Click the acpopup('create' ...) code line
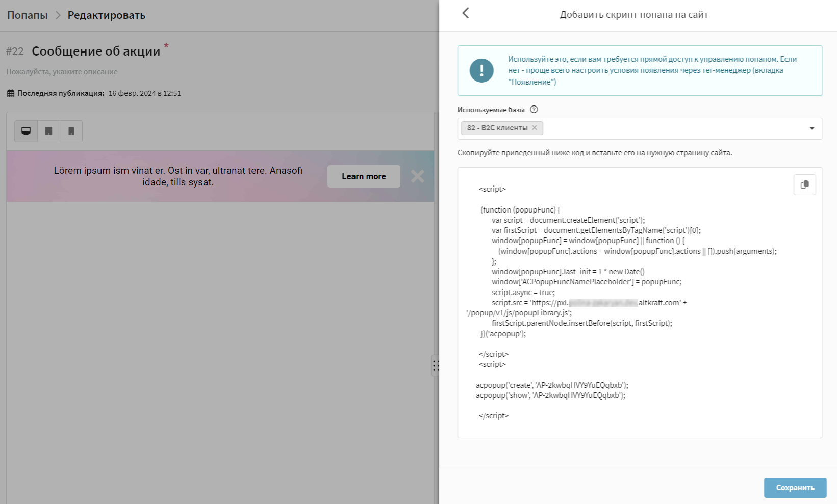Screen dimensions: 837x504 [552, 385]
